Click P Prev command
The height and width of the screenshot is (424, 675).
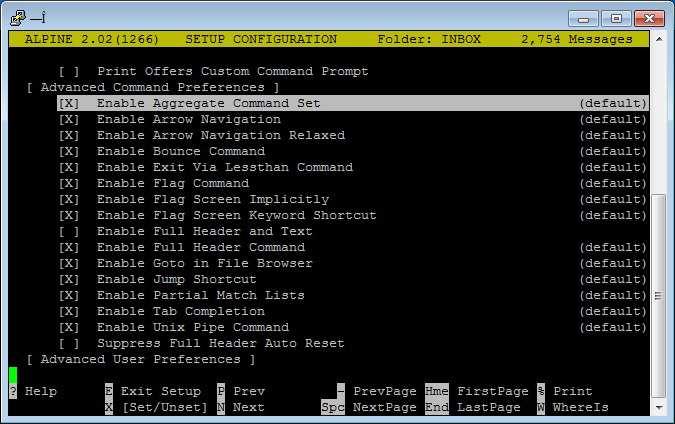(241, 391)
